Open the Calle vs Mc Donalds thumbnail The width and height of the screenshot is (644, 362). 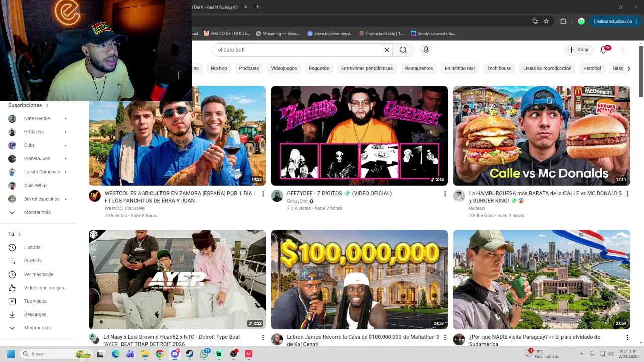coord(541,136)
